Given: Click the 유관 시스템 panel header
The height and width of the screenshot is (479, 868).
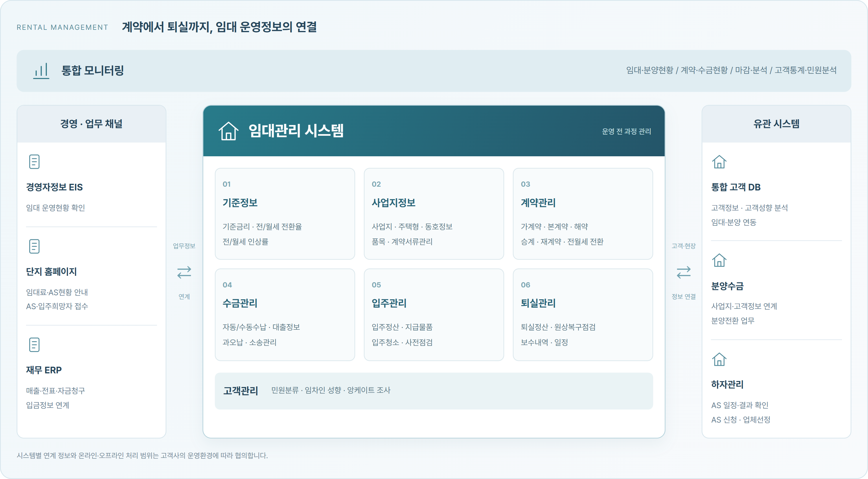Looking at the screenshot, I should tap(776, 124).
